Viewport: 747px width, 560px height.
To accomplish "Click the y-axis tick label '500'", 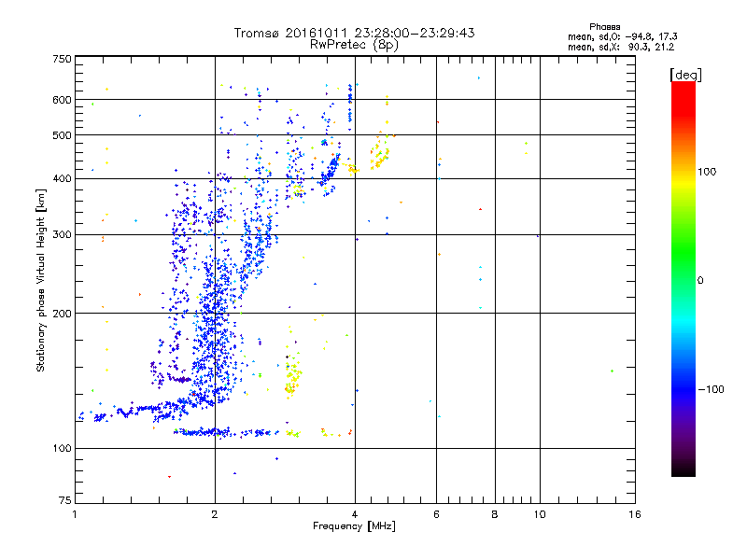I will point(62,135).
